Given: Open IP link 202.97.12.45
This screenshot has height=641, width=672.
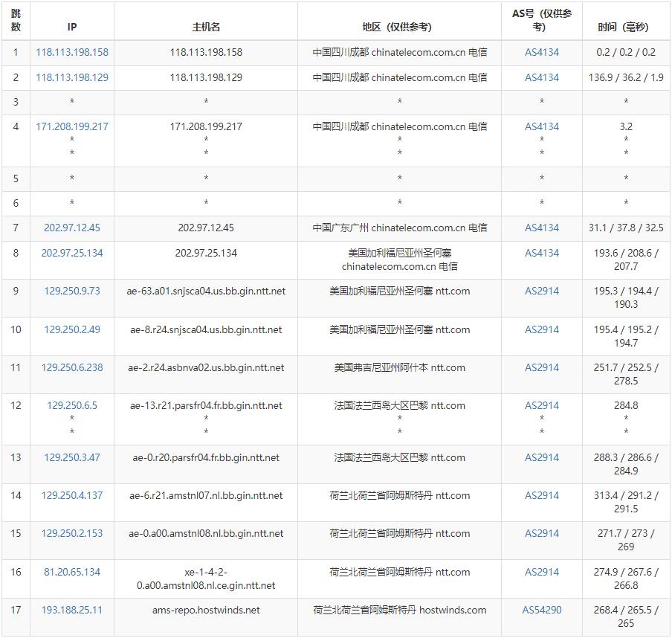Looking at the screenshot, I should (x=72, y=228).
